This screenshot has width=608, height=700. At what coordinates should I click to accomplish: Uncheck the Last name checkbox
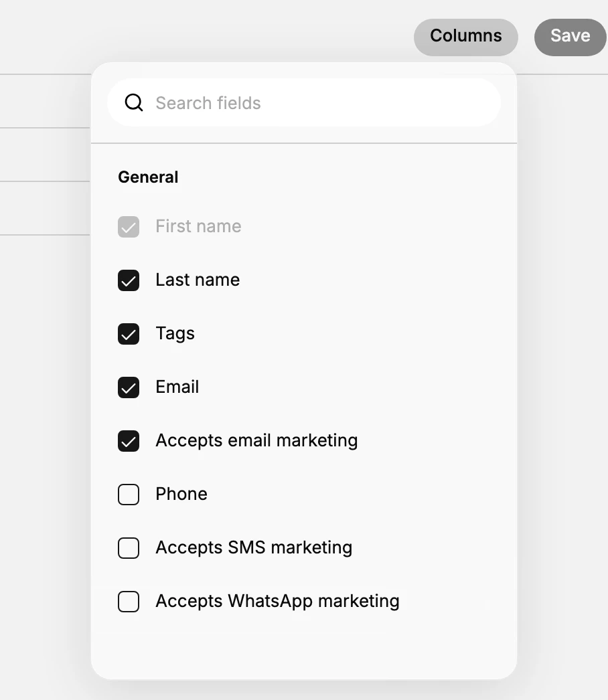coord(129,280)
